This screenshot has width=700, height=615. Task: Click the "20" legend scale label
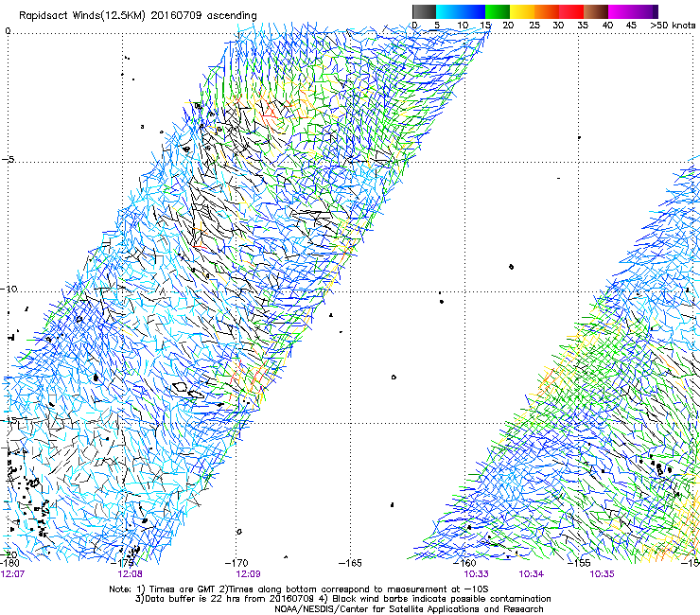click(x=508, y=26)
